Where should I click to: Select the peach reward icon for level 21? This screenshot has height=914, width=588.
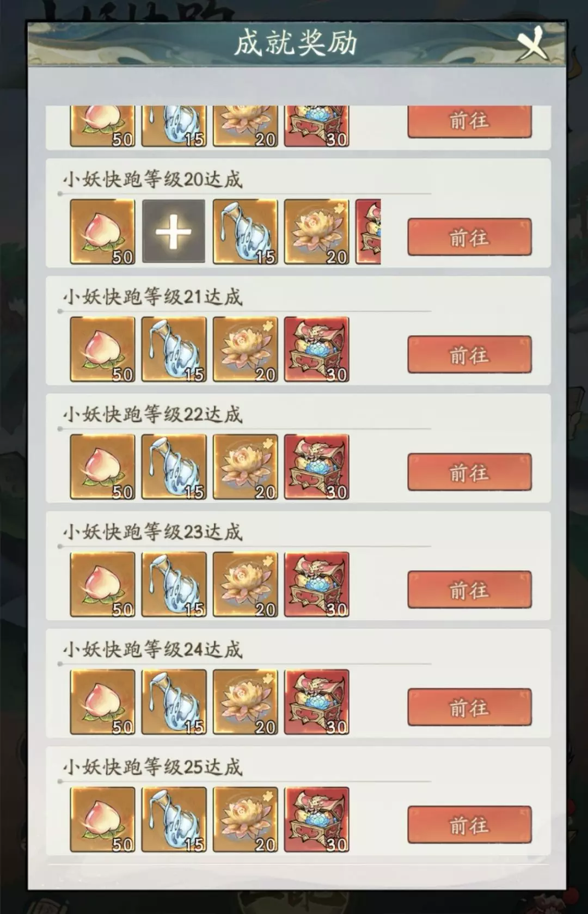102,349
